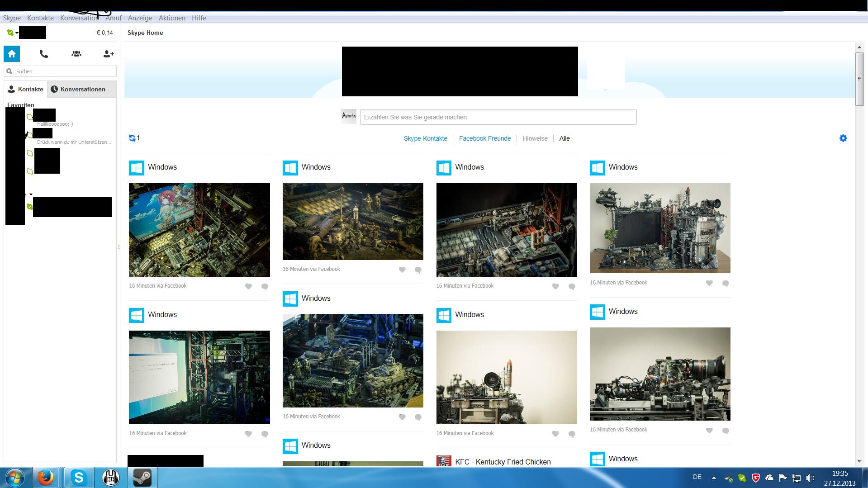This screenshot has height=488, width=868.
Task: Click the add contact icon
Action: click(109, 54)
